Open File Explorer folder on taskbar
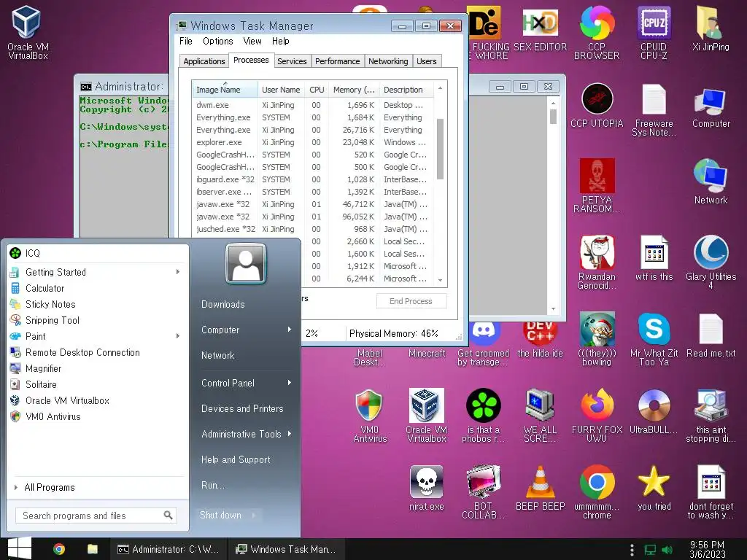 pyautogui.click(x=93, y=549)
